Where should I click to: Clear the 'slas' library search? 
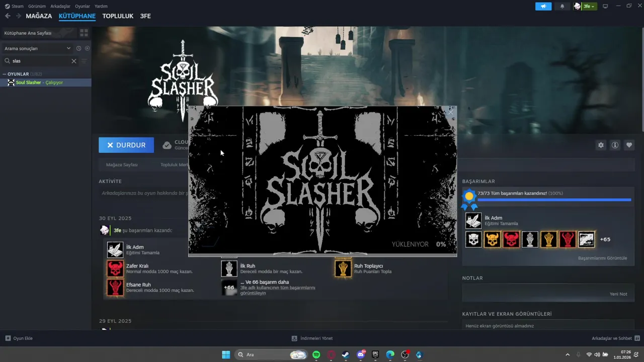74,61
